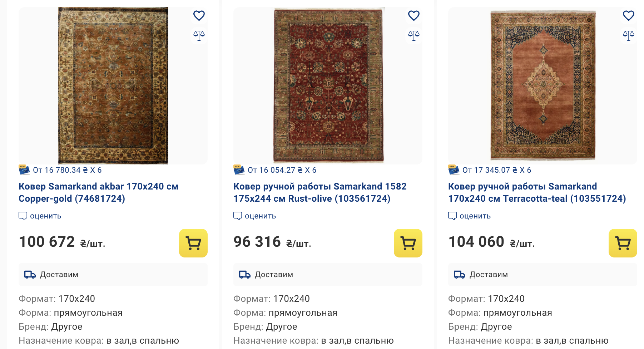Compare the Copper-gold akbar rug
Screen dimensions: 644x349
click(x=199, y=35)
